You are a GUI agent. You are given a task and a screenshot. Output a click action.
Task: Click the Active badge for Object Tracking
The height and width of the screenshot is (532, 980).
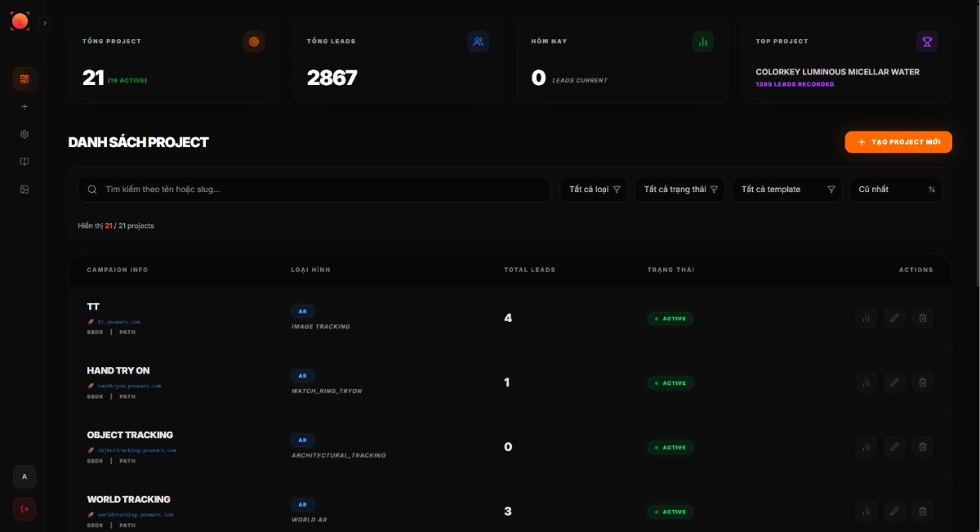[x=670, y=447]
